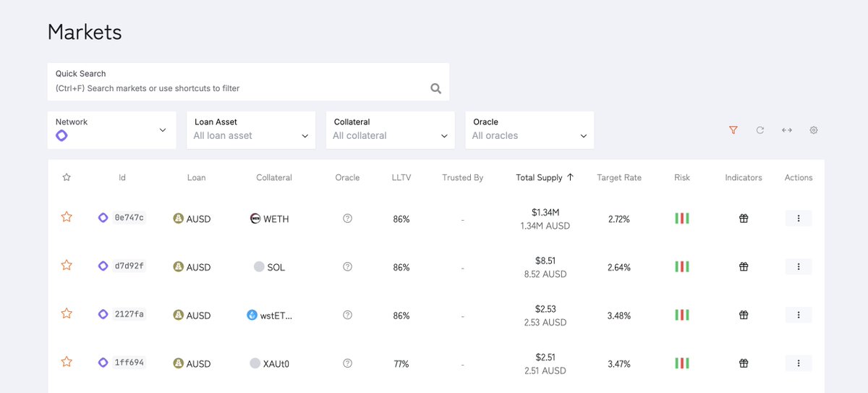This screenshot has height=393, width=868.
Task: Click the Target Rate column header
Action: [619, 177]
